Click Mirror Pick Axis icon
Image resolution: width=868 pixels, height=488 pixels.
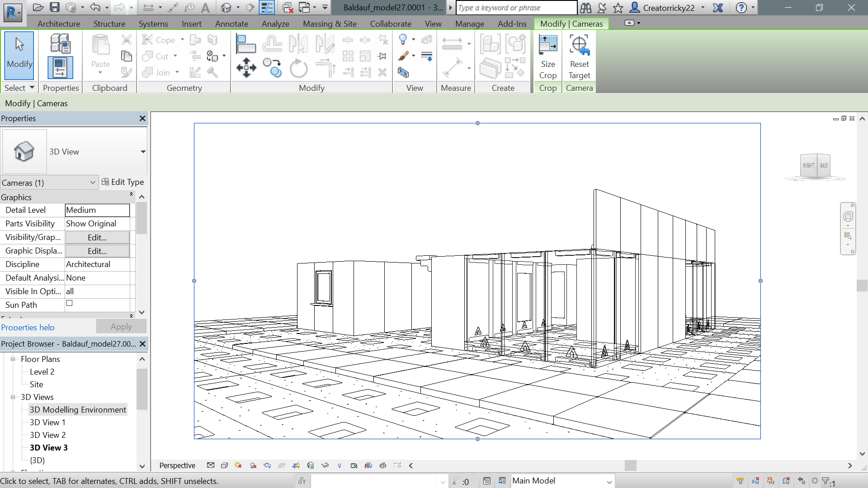298,43
